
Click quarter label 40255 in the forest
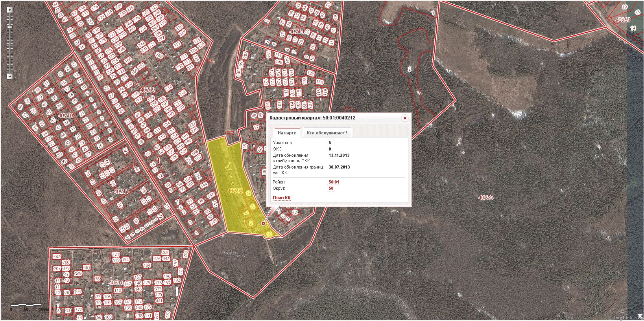485,198
